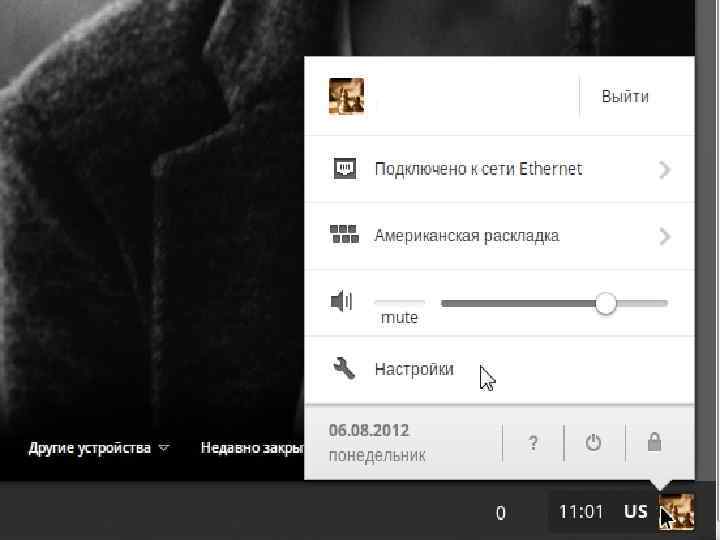Click the 0 counter in the taskbar
Image resolution: width=720 pixels, height=540 pixels.
coord(501,512)
